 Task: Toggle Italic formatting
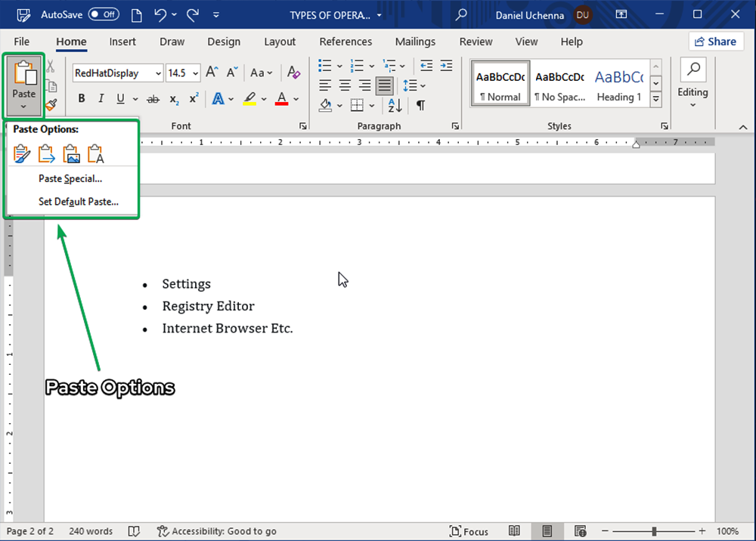pos(101,99)
